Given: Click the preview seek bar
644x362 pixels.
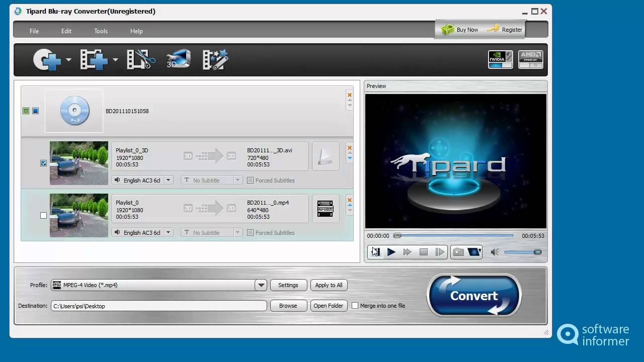Looking at the screenshot, I should [x=454, y=235].
